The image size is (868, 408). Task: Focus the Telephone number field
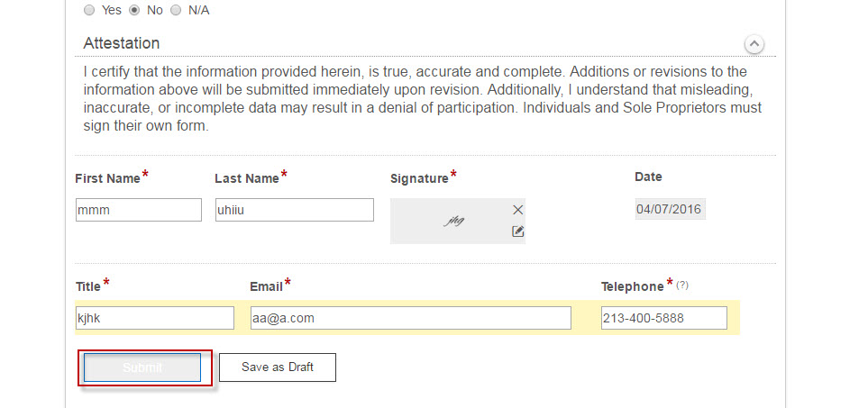(x=663, y=318)
